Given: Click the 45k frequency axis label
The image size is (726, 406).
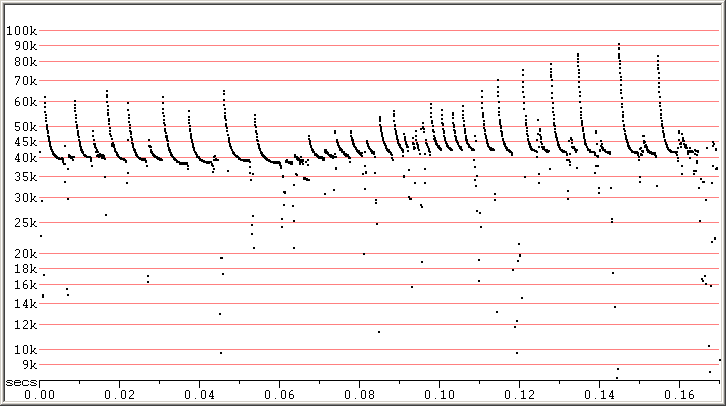Looking at the screenshot, I should pyautogui.click(x=26, y=142).
